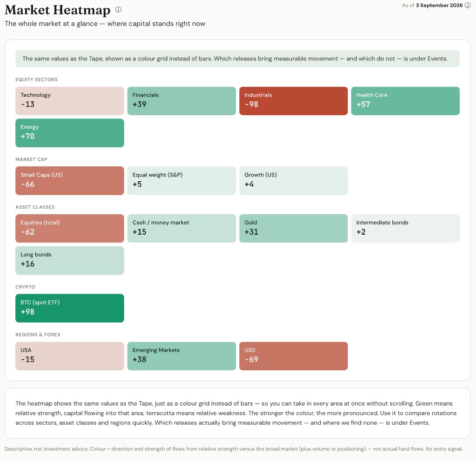Screen dimensions: 476x460
Task: Select the Small Caps (US) tile
Action: (70, 181)
